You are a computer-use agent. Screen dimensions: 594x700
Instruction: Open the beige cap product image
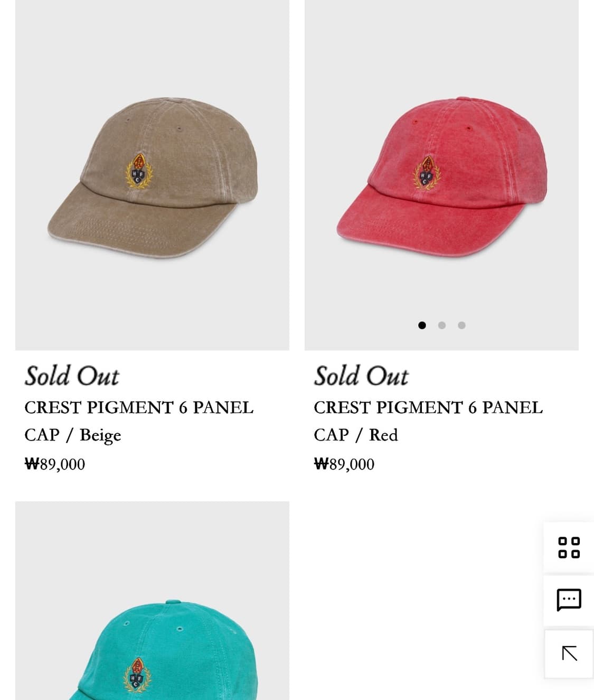(152, 175)
